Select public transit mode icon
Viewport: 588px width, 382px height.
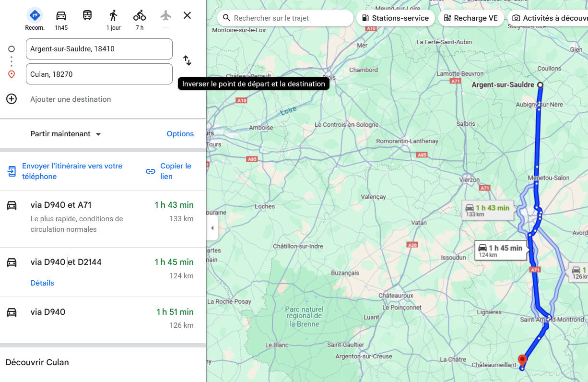[87, 15]
